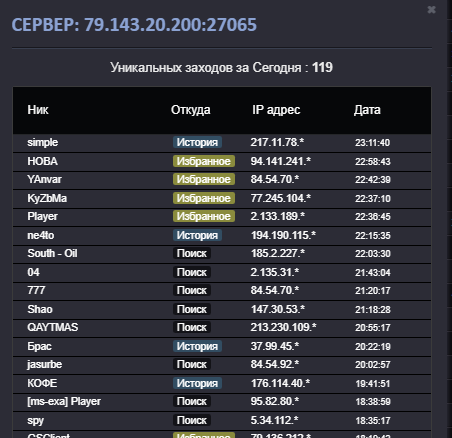This screenshot has width=452, height=438.
Task: Click the IP адрес column header
Action: click(276, 110)
